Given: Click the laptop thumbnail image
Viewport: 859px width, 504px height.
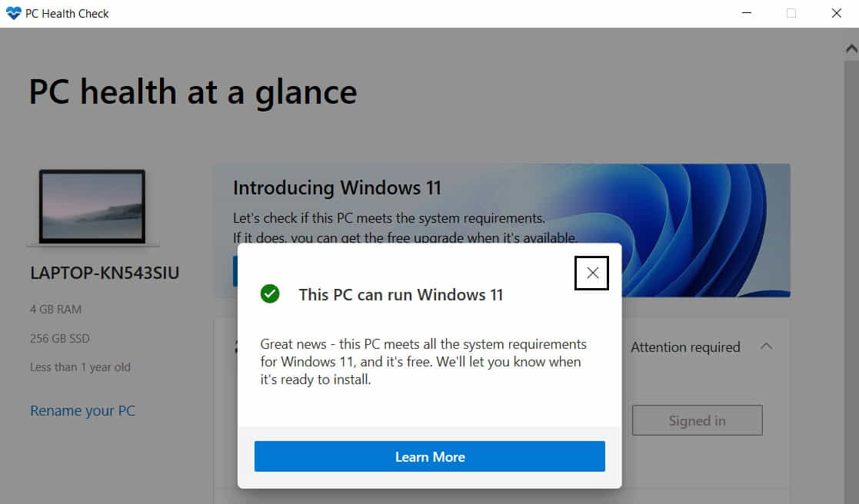Looking at the screenshot, I should click(x=92, y=207).
